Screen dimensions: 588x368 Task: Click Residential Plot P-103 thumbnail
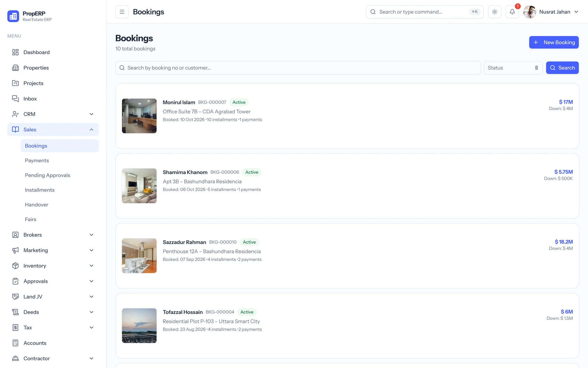pyautogui.click(x=139, y=326)
